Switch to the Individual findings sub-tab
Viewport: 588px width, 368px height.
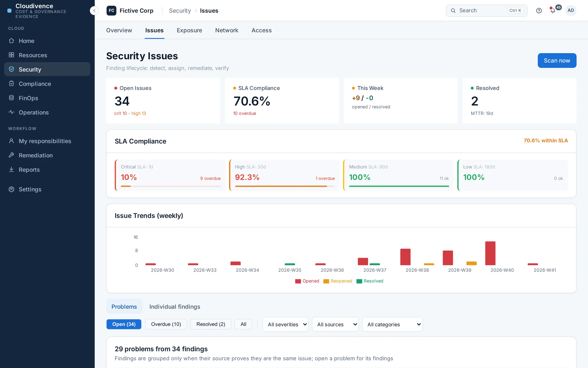(175, 307)
